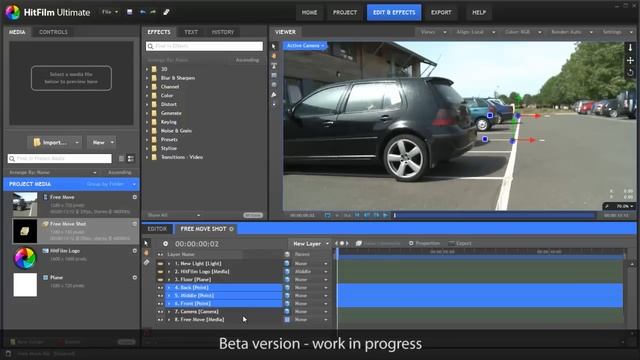Jump to the previous keyframe arrow
The width and height of the screenshot is (640, 360).
coord(337,243)
